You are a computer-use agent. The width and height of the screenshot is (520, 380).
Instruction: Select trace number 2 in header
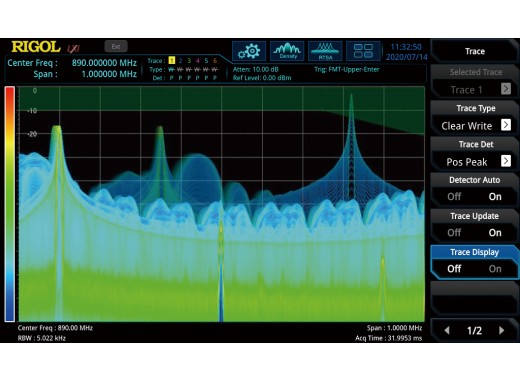[x=180, y=60]
